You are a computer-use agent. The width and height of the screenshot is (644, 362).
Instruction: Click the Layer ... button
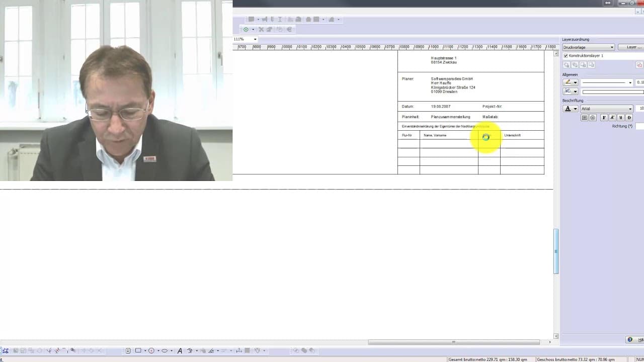(632, 47)
